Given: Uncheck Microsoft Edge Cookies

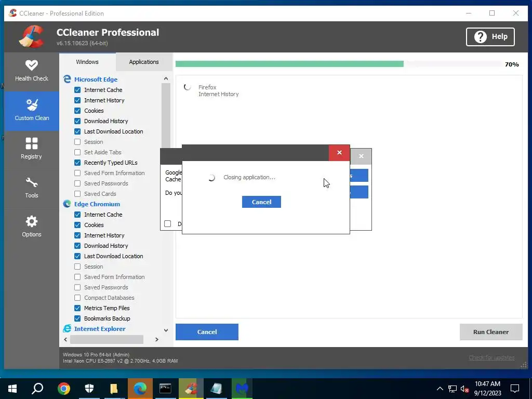Looking at the screenshot, I should coord(77,111).
